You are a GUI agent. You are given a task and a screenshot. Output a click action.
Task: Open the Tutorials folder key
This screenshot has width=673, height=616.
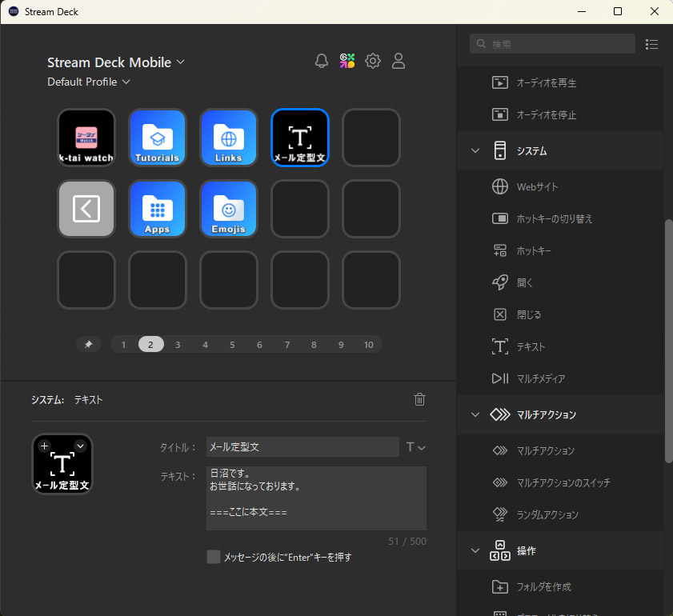tap(158, 138)
